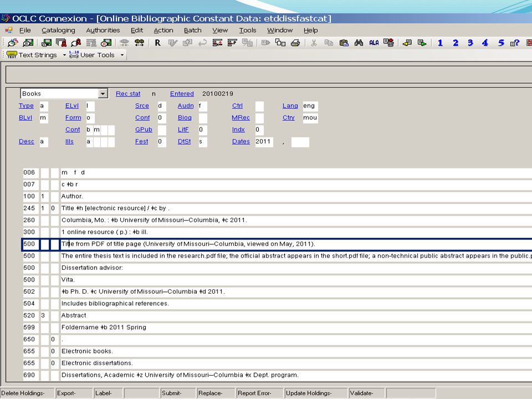The image size is (532, 399).
Task: Open the Tools menu
Action: pyautogui.click(x=248, y=30)
